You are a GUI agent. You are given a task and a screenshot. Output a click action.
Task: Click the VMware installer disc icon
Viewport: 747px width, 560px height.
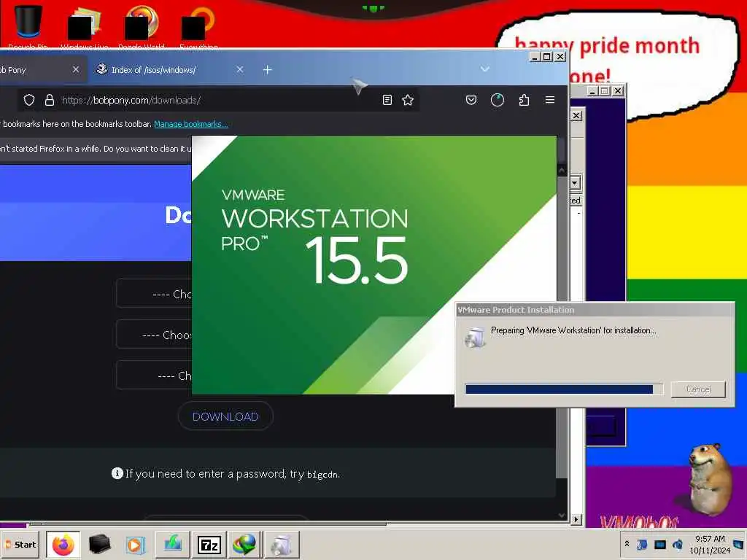[x=474, y=338]
